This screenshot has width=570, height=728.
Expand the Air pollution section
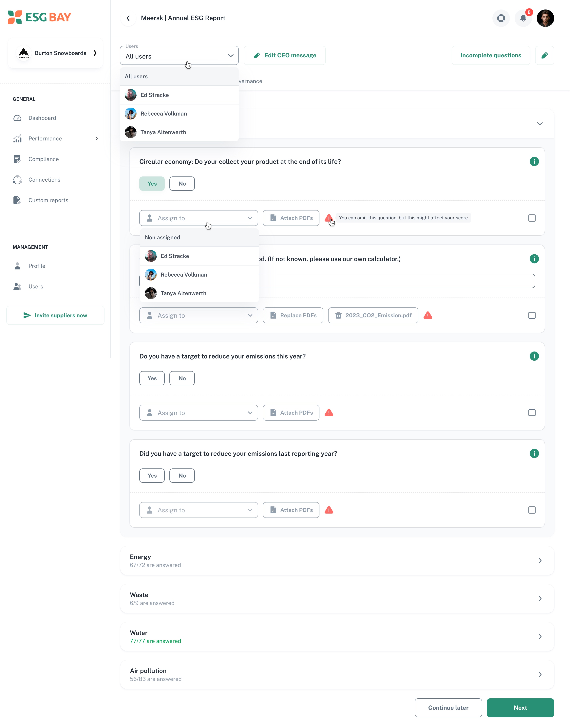pos(337,675)
